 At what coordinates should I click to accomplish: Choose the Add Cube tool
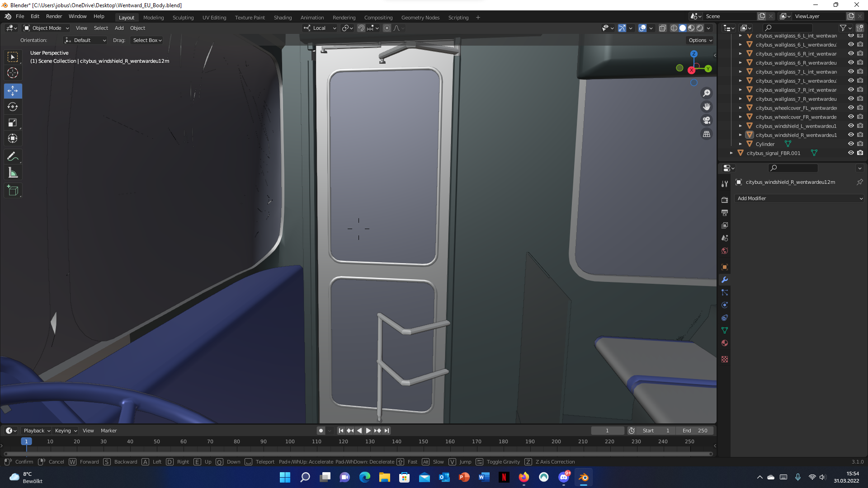pos(13,191)
